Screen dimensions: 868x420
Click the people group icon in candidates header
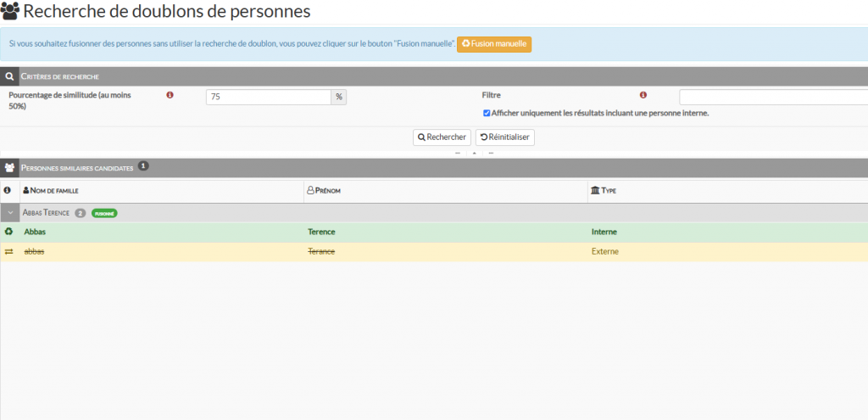pyautogui.click(x=9, y=168)
